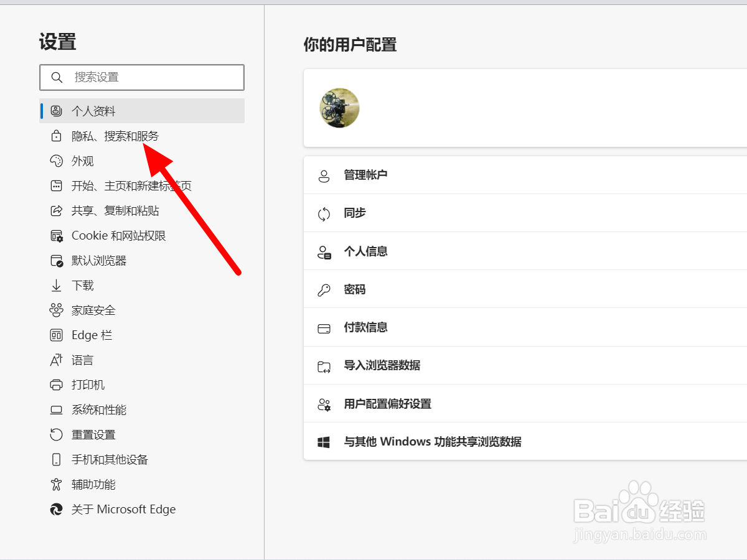Click the share icon beside 共享、复制和粘贴
Image resolution: width=747 pixels, height=560 pixels.
[x=56, y=211]
